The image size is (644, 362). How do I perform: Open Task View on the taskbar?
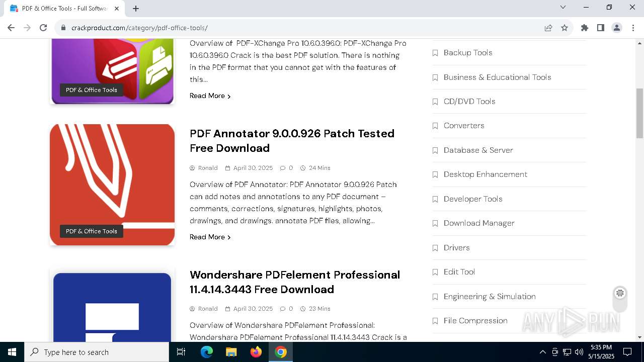(x=181, y=352)
